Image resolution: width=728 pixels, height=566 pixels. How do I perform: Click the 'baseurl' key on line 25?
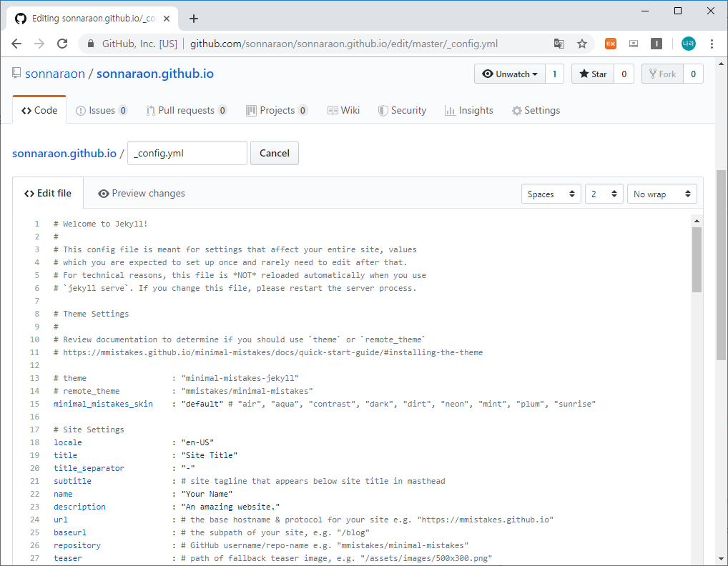(70, 532)
